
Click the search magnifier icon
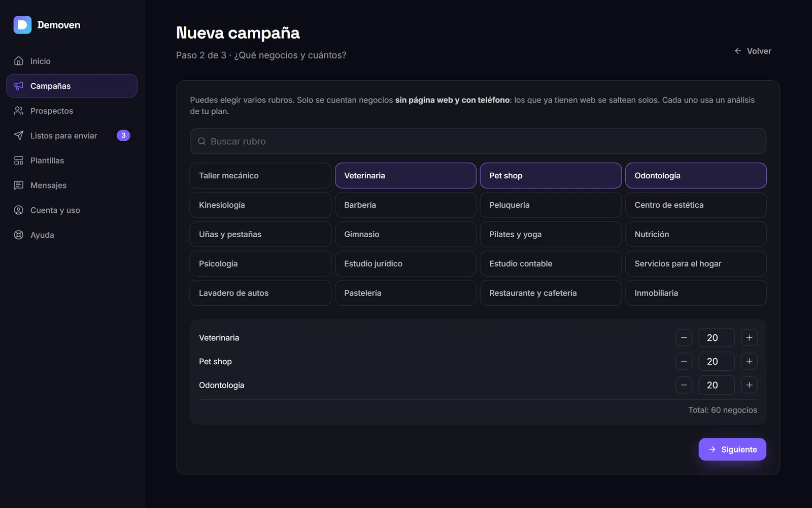tap(201, 141)
